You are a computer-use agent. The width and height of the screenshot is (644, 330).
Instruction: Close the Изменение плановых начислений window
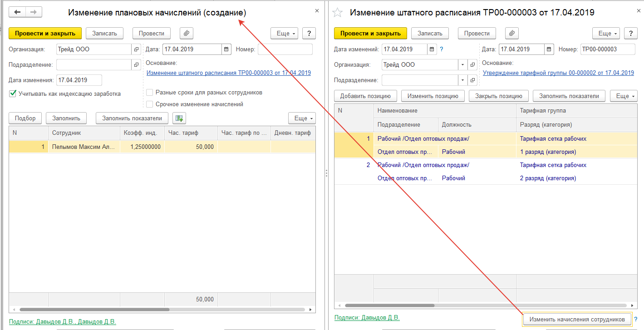click(x=317, y=11)
